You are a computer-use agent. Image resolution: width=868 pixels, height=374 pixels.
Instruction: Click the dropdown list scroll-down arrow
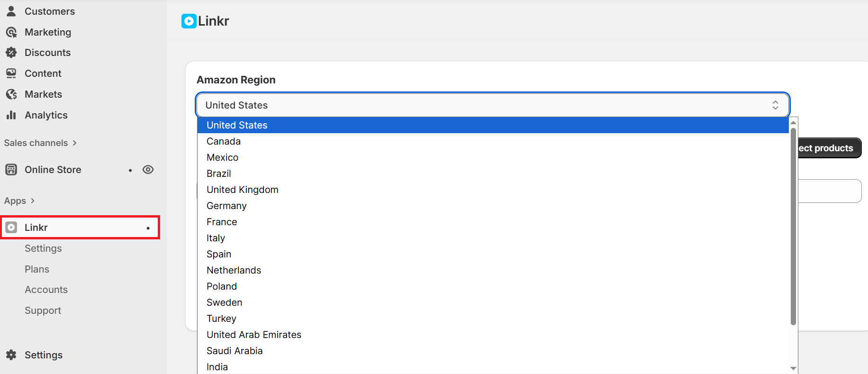click(793, 368)
